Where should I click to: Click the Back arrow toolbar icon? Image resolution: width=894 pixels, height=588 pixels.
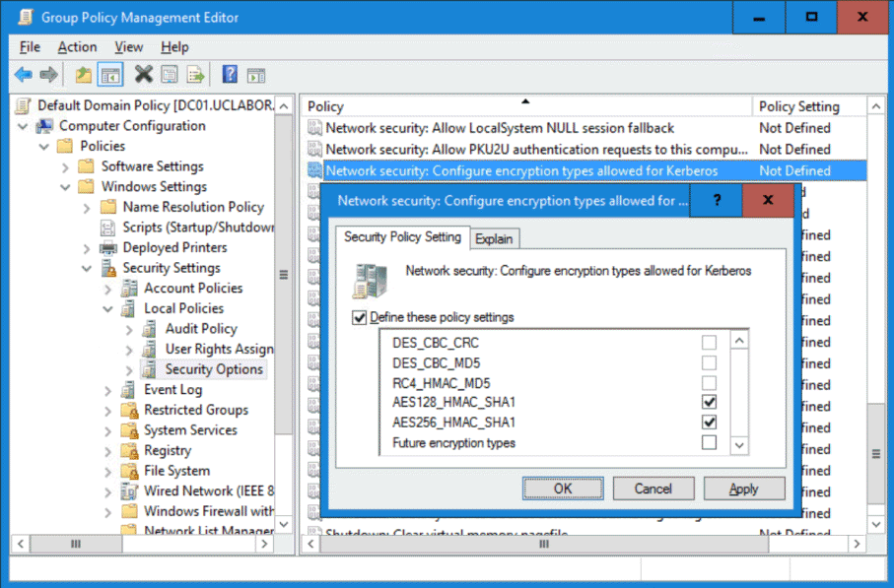tap(23, 75)
